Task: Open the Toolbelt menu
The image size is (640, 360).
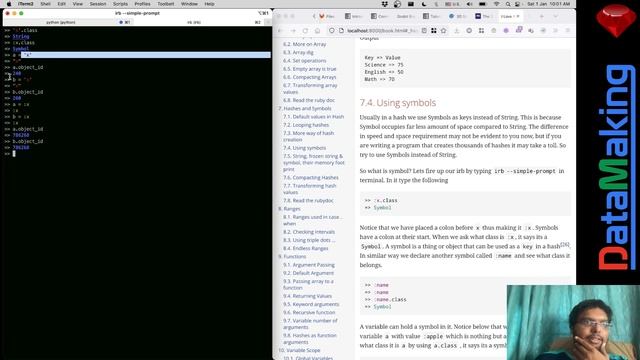Action: pos(166,4)
